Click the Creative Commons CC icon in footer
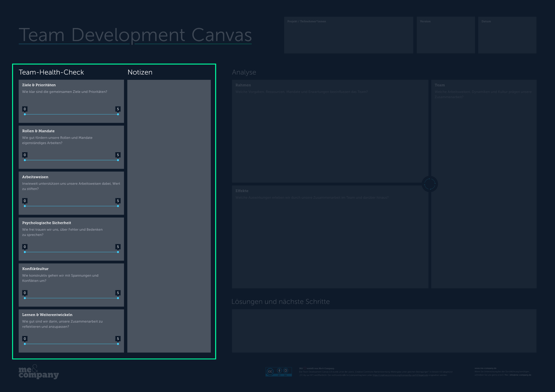This screenshot has width=555, height=392. (270, 371)
